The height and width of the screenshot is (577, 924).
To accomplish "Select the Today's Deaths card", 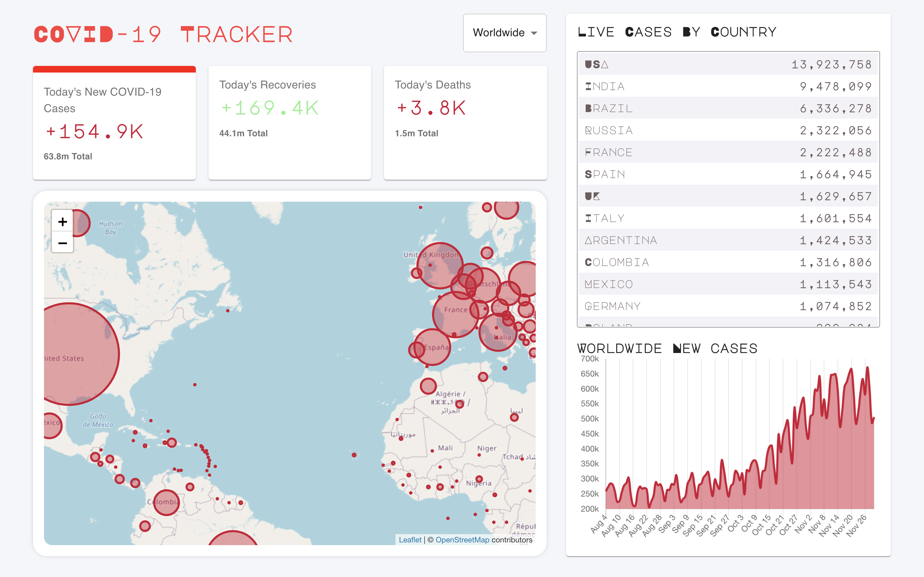I will coord(465,123).
